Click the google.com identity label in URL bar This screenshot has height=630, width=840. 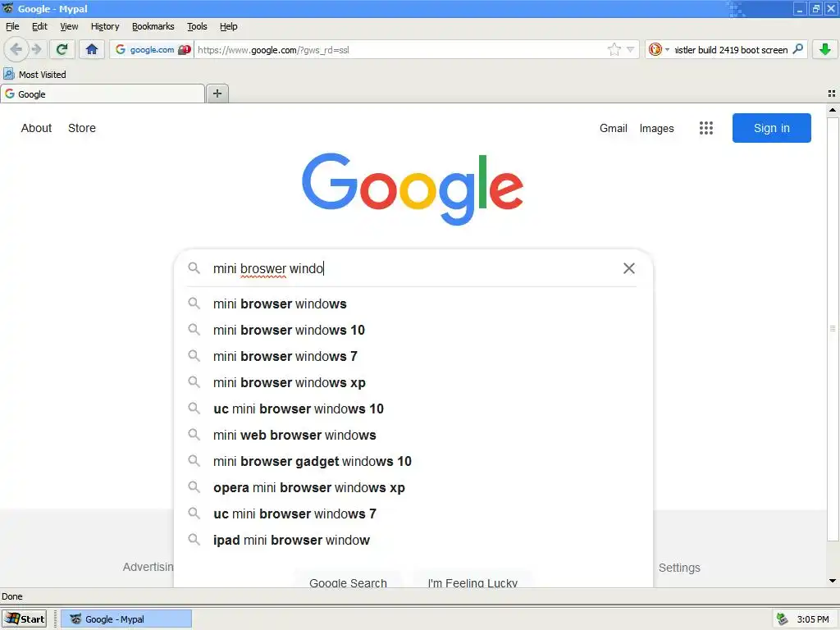pos(152,50)
